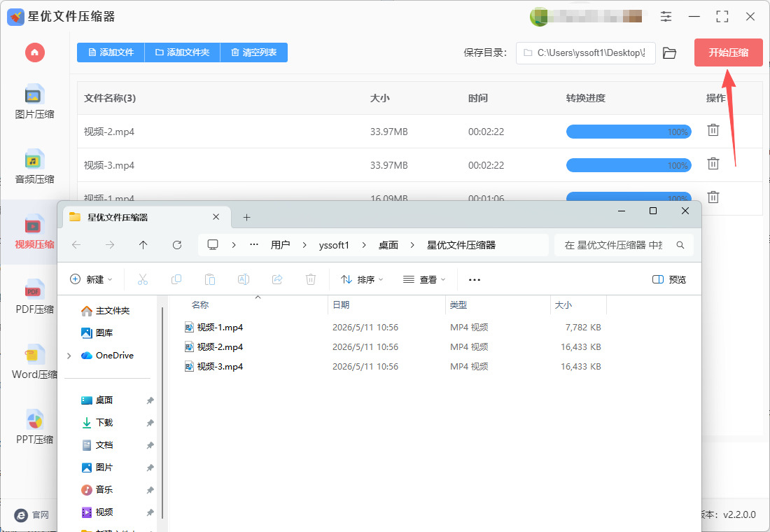Open the compressor settings sliders icon
This screenshot has width=770, height=532.
point(666,17)
